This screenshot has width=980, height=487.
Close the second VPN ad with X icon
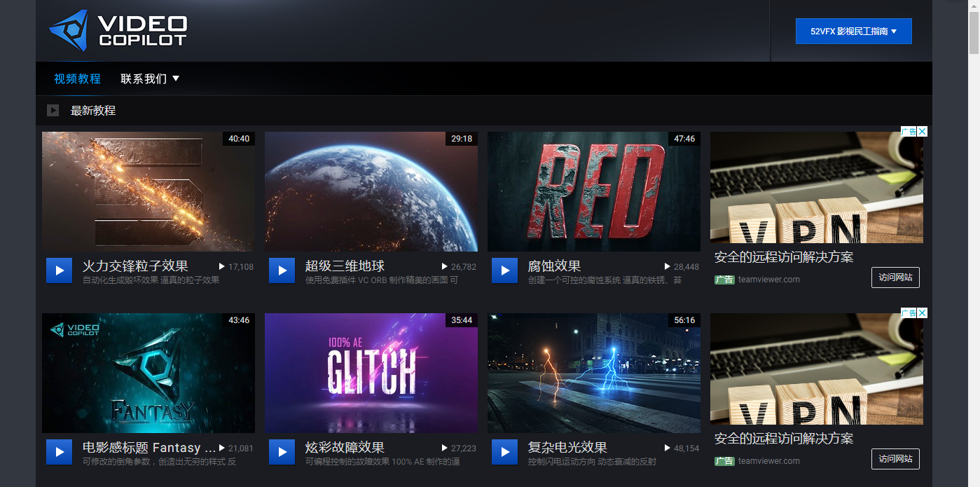(923, 313)
